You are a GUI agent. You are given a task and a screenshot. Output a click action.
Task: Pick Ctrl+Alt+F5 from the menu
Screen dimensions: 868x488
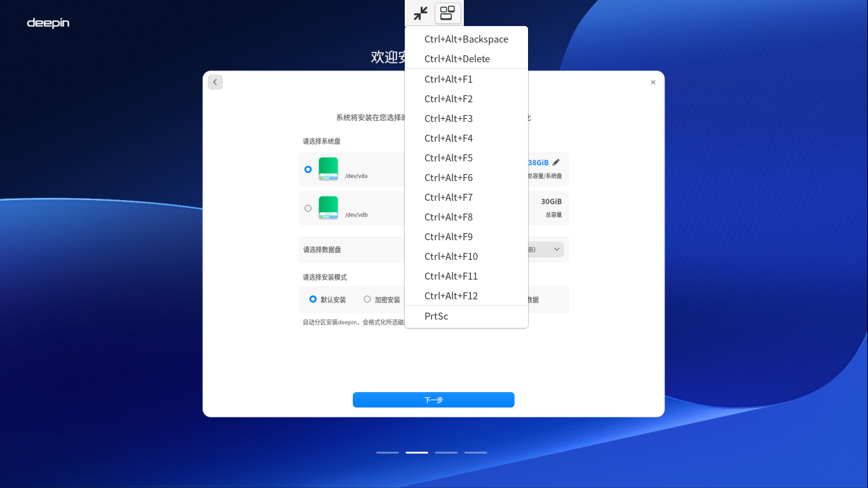coord(466,158)
